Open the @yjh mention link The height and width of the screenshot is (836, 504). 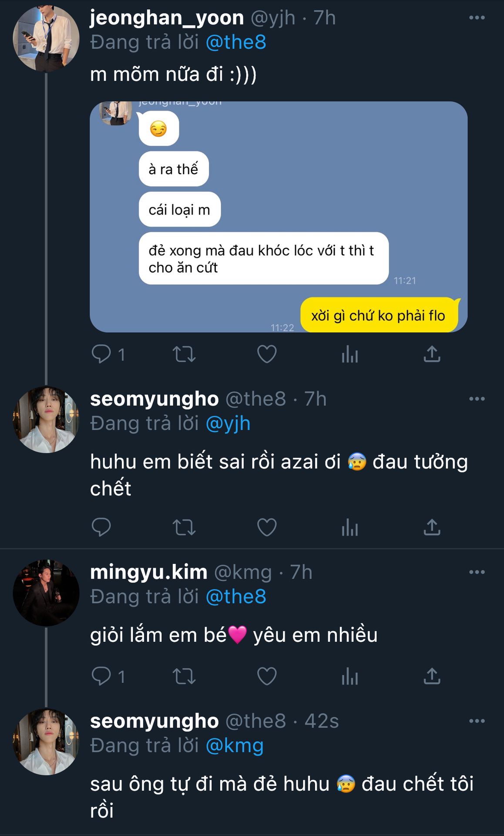(228, 424)
